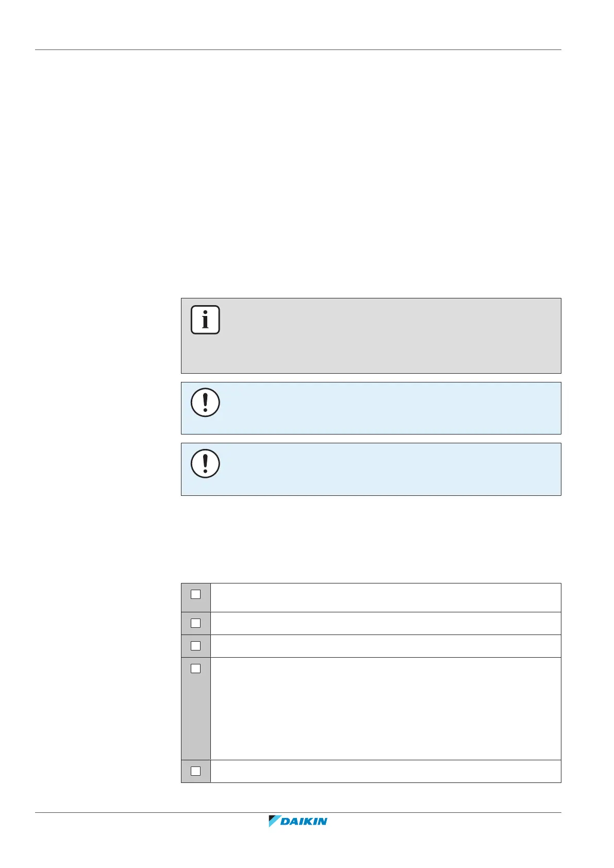The width and height of the screenshot is (614, 868).
Task: Click the upper exclamation notice icon
Action: [205, 403]
